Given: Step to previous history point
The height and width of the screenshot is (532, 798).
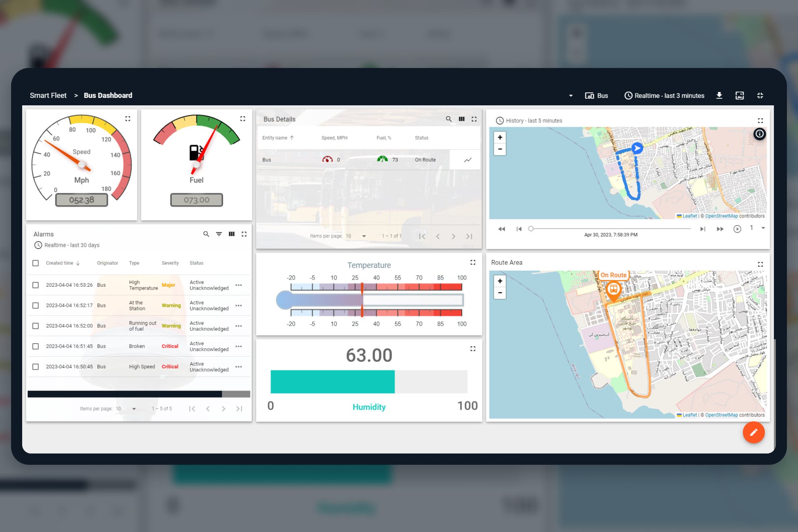Looking at the screenshot, I should pyautogui.click(x=519, y=229).
